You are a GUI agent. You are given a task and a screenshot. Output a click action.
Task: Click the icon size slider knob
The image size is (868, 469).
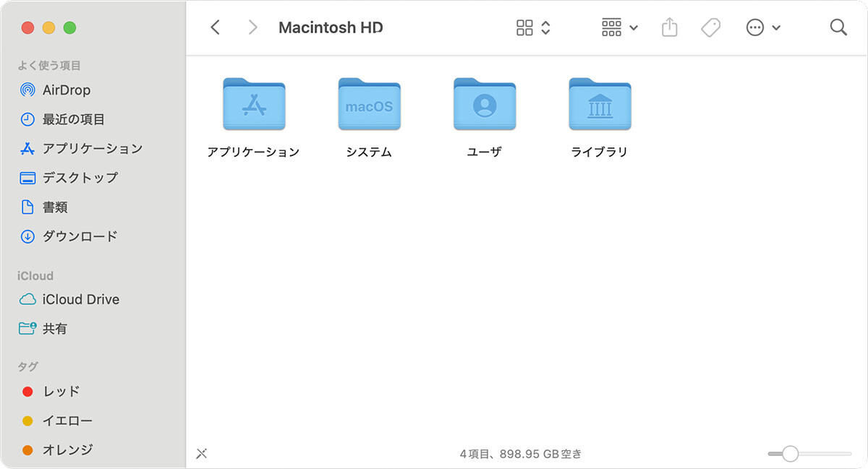tap(790, 454)
